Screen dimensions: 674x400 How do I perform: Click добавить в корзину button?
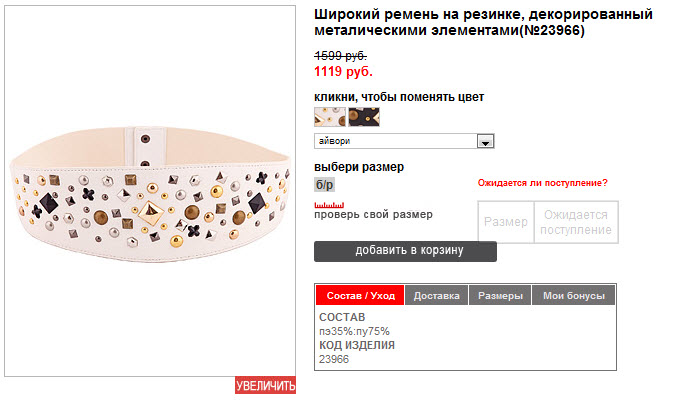(405, 250)
